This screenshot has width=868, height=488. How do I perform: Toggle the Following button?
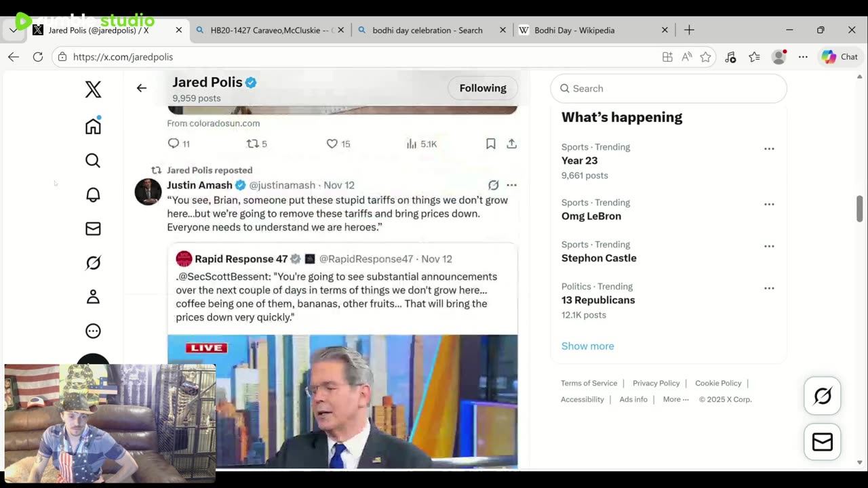coord(483,88)
